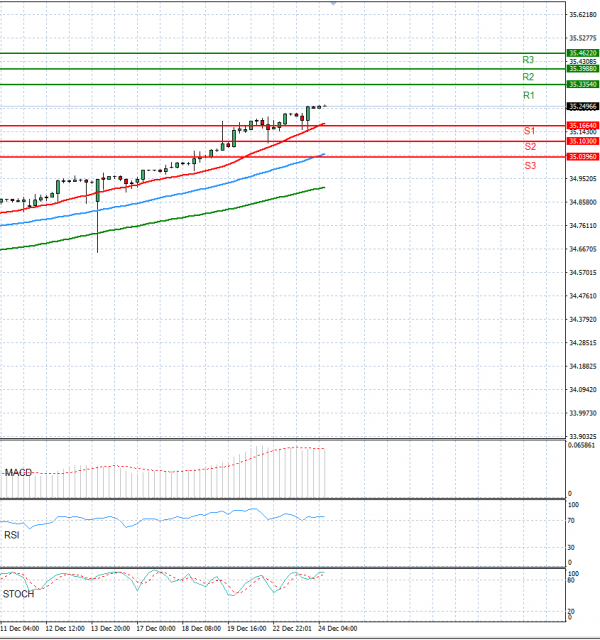Image resolution: width=600 pixels, height=640 pixels.
Task: Select the 35.16640 red price tag
Action: [x=583, y=126]
